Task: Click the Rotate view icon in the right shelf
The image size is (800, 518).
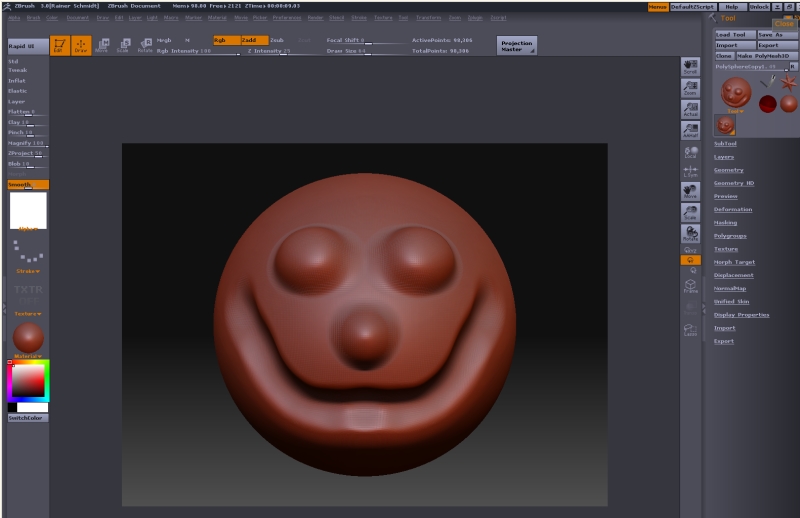Action: (690, 233)
